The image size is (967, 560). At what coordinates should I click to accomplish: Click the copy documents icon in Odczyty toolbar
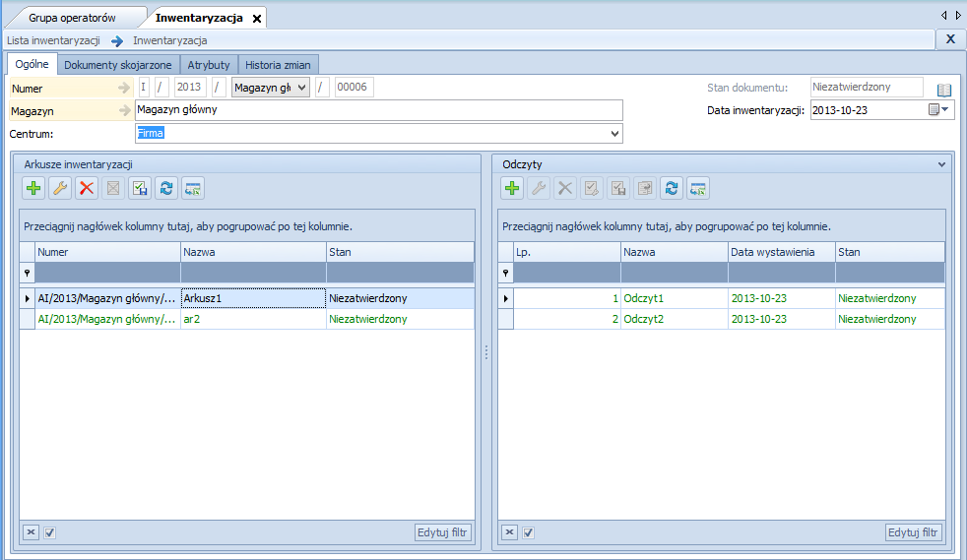[x=644, y=189]
